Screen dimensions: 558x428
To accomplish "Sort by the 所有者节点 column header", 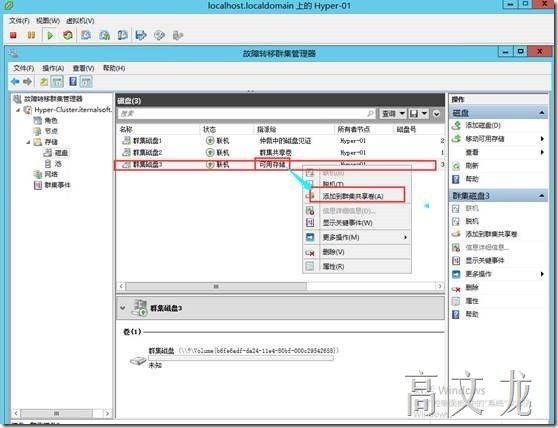I will 354,130.
